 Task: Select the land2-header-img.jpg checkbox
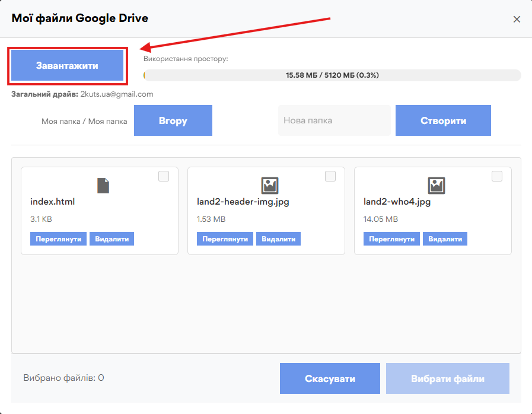[x=330, y=176]
